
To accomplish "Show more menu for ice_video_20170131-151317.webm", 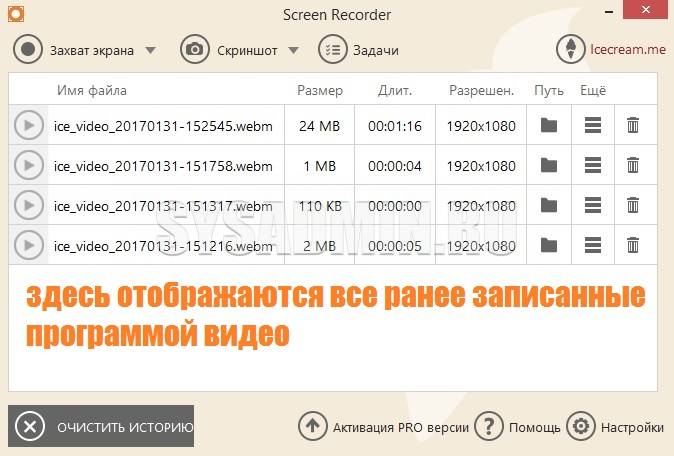I will [x=592, y=205].
